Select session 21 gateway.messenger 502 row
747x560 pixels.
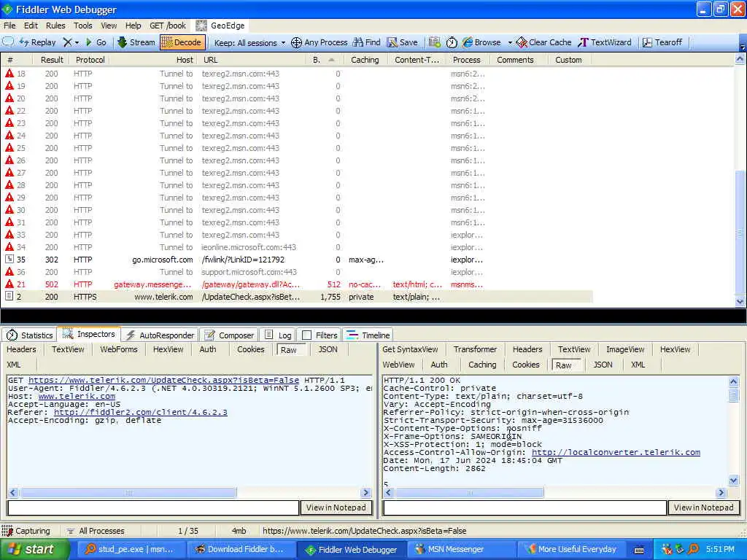(298, 284)
